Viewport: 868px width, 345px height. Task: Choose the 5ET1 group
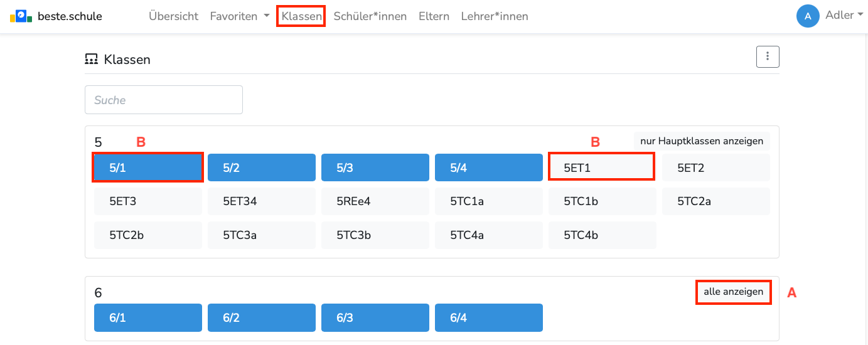[x=602, y=167]
